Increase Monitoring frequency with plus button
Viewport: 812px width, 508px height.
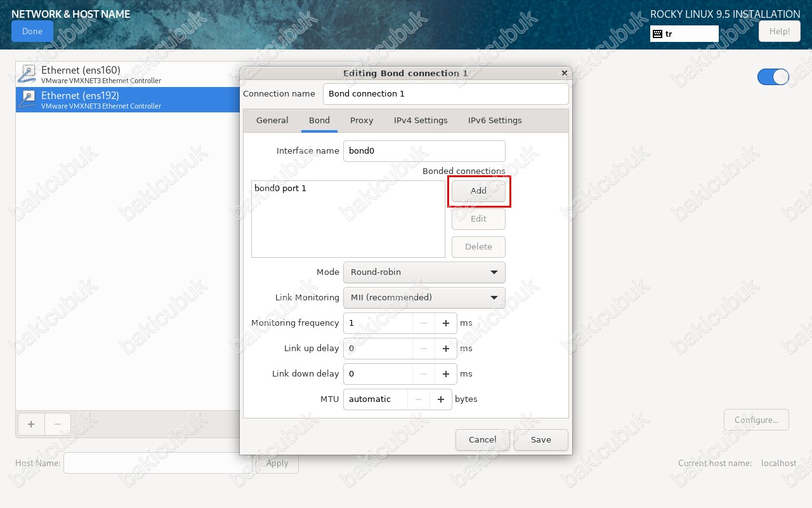(x=446, y=323)
